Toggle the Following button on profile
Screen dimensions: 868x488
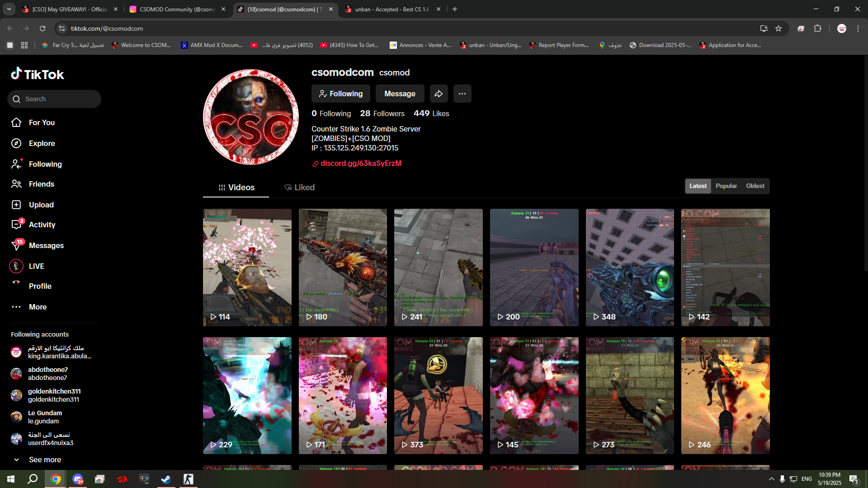pos(340,94)
